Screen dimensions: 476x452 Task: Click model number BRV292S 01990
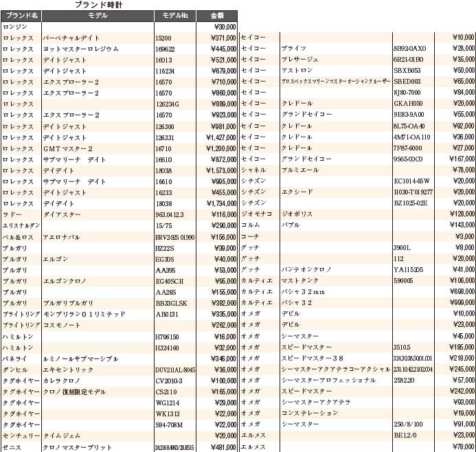pyautogui.click(x=175, y=237)
